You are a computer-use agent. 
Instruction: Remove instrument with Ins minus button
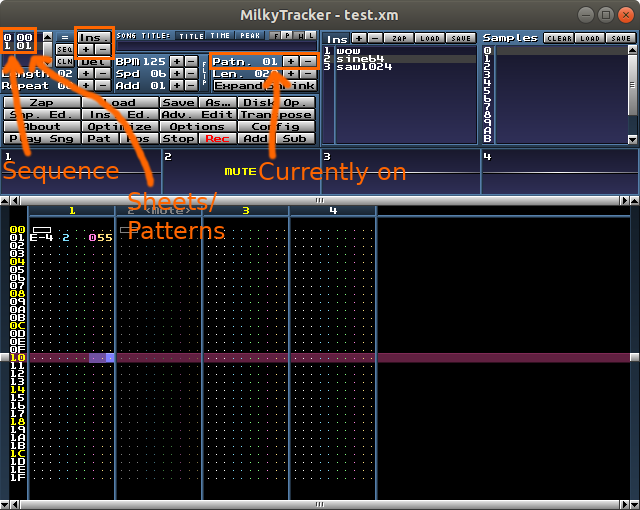[375, 38]
